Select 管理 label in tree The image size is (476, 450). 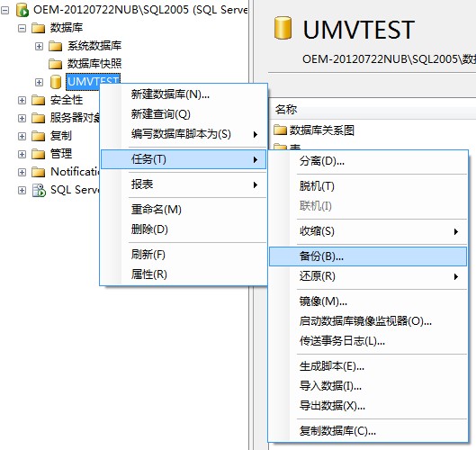click(61, 154)
